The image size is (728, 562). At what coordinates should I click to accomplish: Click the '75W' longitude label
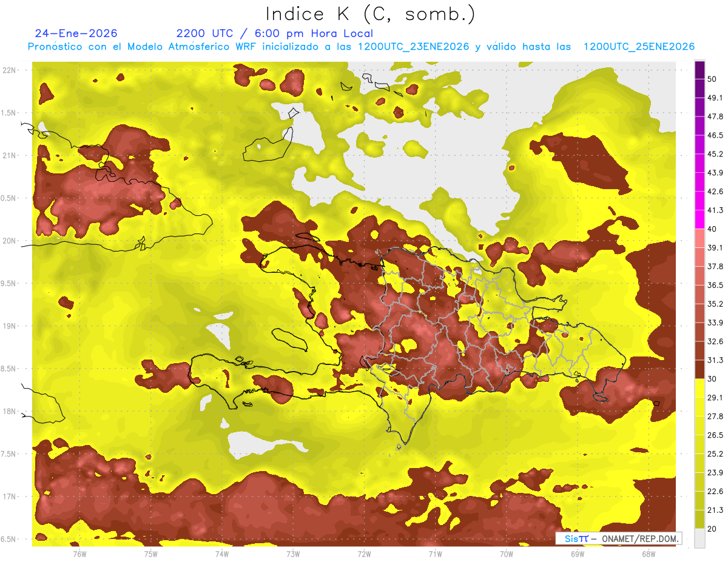[151, 554]
